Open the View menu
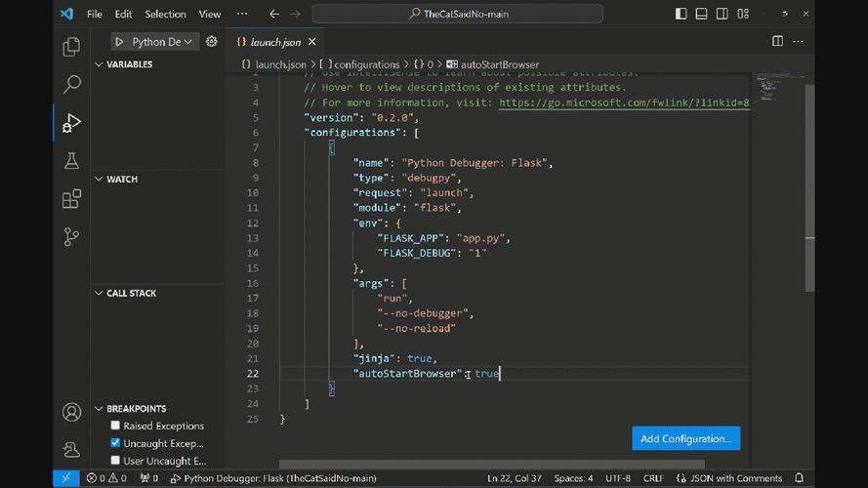The width and height of the screenshot is (868, 488). coord(209,14)
